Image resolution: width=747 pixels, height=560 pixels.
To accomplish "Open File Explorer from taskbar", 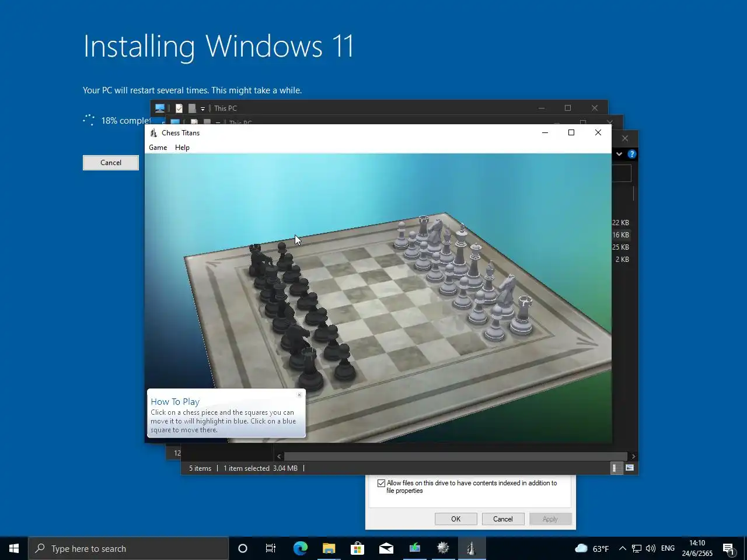I will tap(329, 548).
